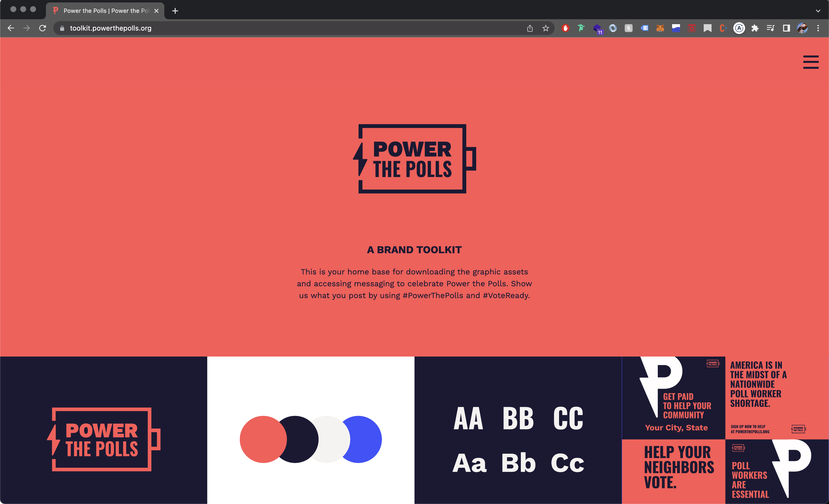
Task: Click the extensions puzzle piece icon
Action: [757, 28]
